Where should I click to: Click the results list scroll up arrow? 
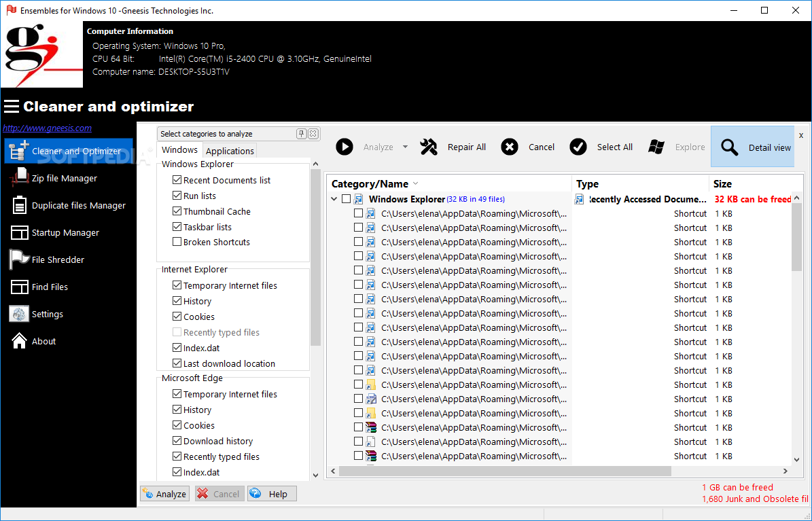pos(797,198)
